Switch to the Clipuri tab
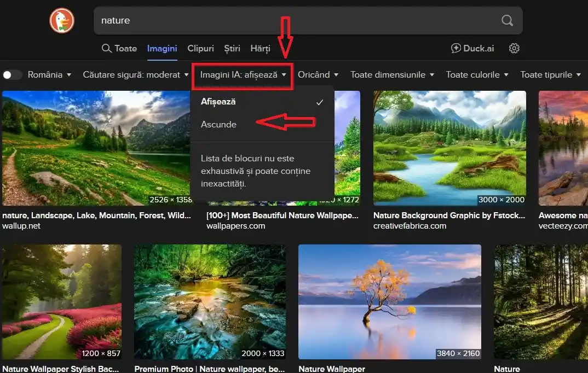 200,49
